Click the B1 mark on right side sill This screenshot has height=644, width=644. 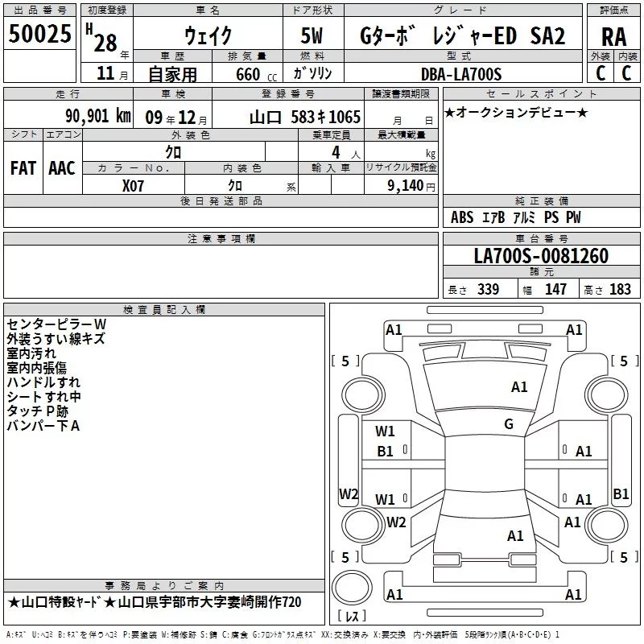[621, 493]
